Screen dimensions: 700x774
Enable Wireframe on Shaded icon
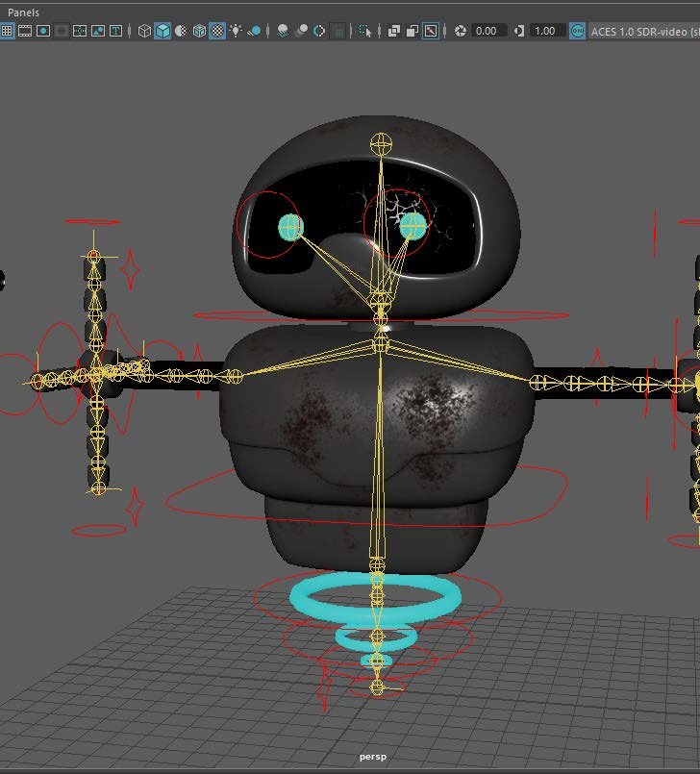tap(199, 31)
